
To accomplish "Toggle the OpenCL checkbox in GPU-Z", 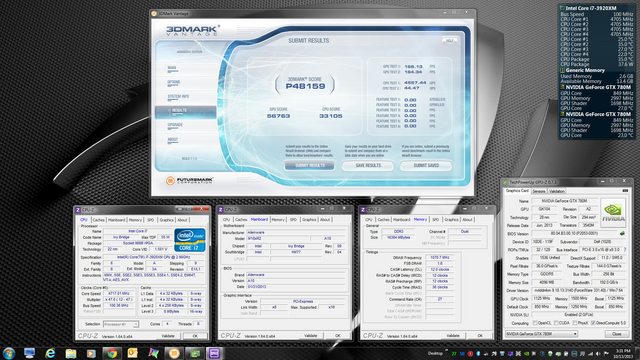I will 535,323.
